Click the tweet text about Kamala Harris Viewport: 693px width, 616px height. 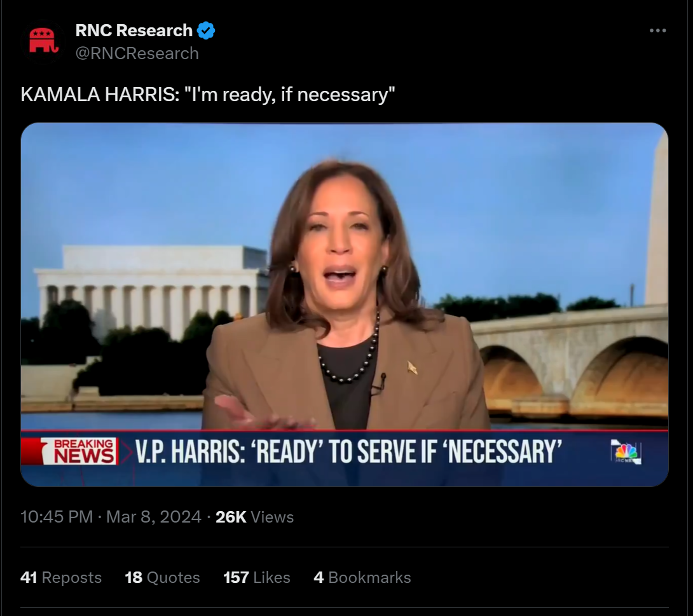click(208, 95)
